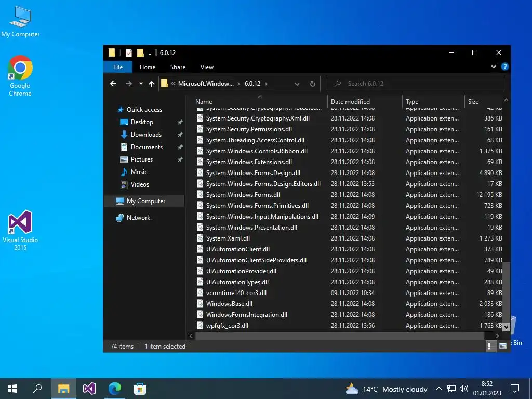Open Desktop in the navigation pane

(x=142, y=122)
